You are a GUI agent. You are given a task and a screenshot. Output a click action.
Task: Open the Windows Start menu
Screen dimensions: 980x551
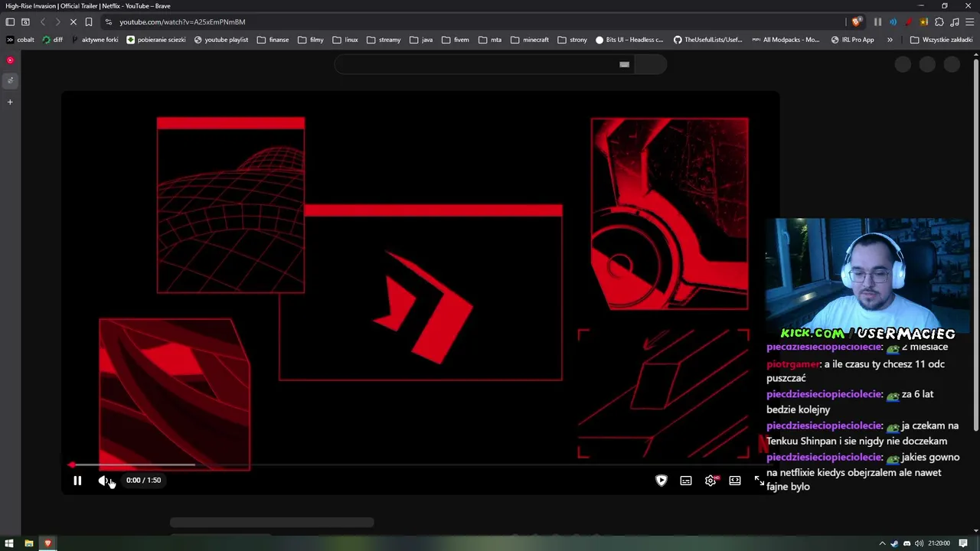pos(9,543)
